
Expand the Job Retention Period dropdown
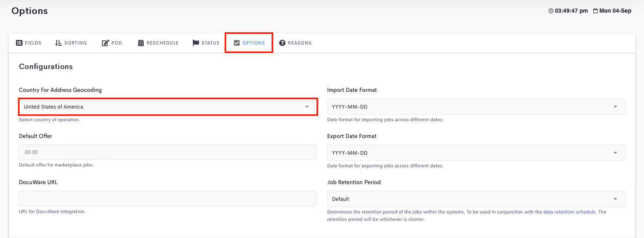coord(476,199)
